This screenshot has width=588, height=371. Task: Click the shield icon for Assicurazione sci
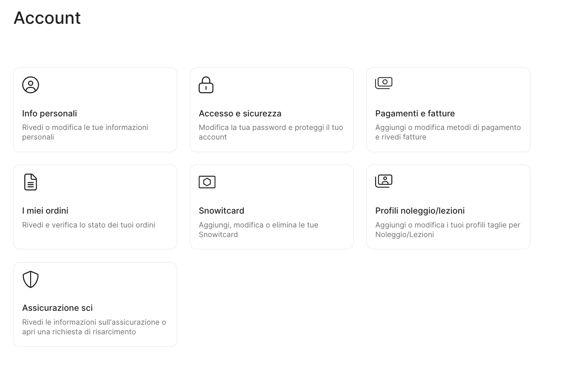tap(30, 279)
